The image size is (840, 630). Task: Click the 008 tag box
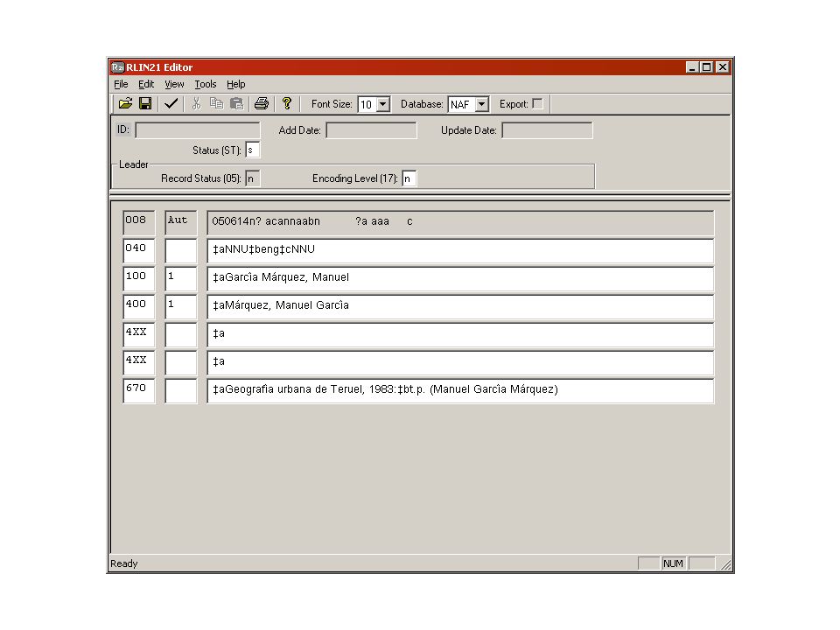pos(139,223)
